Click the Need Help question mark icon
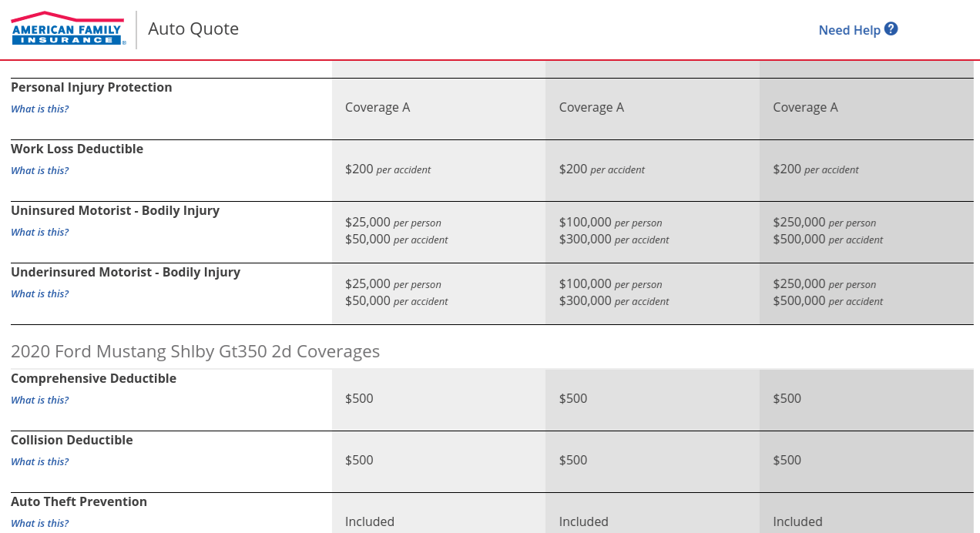The width and height of the screenshot is (980, 533). point(891,28)
